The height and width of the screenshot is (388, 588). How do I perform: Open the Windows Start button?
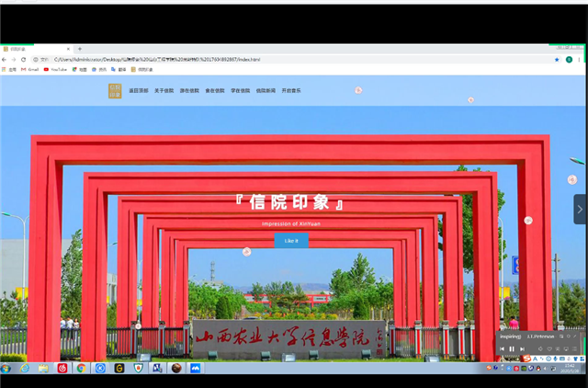point(6,368)
